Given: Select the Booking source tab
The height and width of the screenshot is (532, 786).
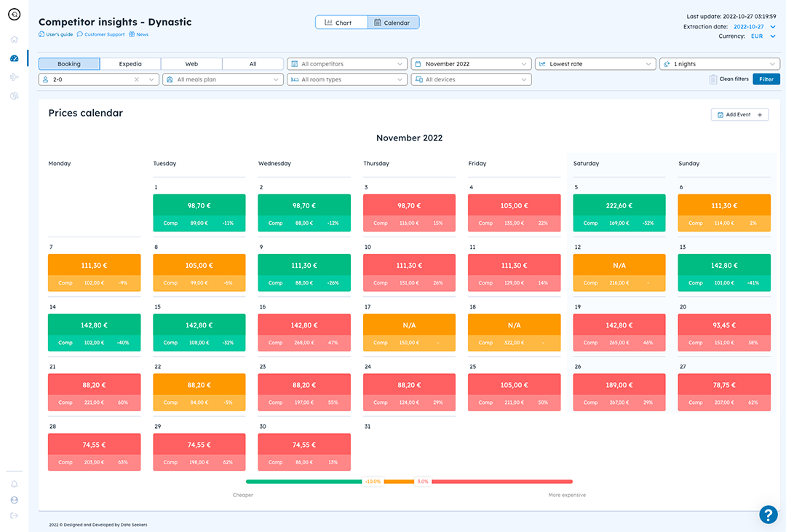Looking at the screenshot, I should (x=69, y=63).
